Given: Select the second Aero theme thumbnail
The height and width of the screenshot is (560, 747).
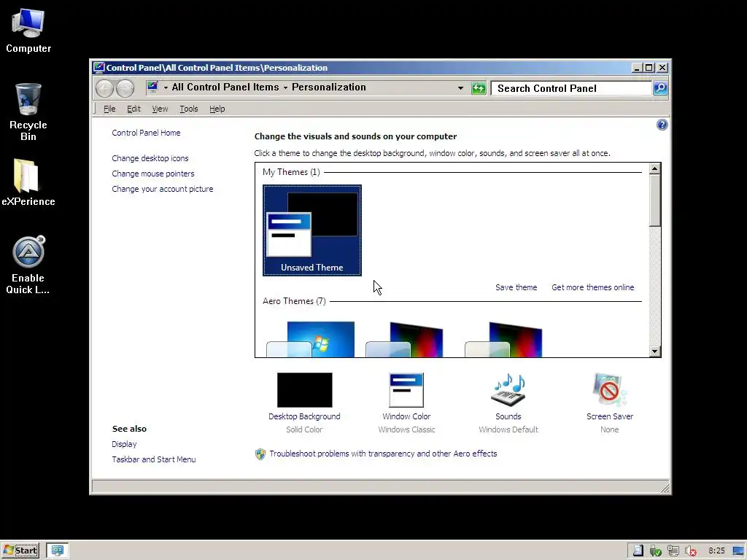Looking at the screenshot, I should pos(404,339).
